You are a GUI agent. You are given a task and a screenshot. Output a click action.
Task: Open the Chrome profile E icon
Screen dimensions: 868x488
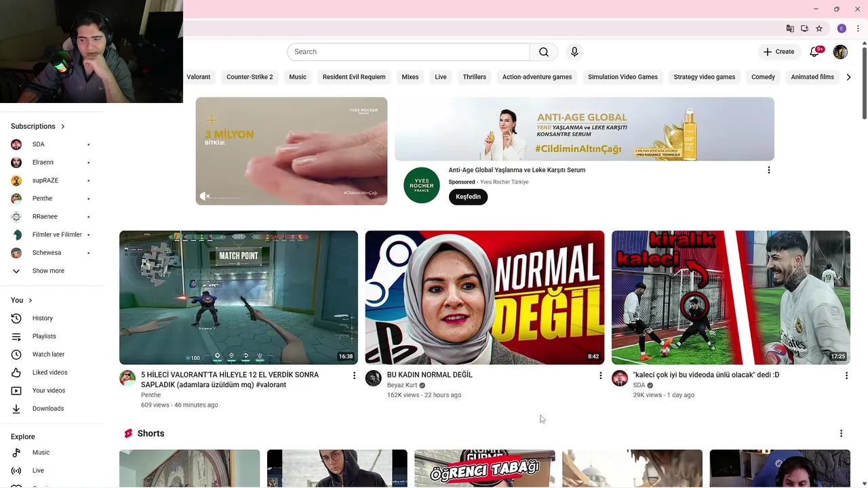pyautogui.click(x=842, y=28)
